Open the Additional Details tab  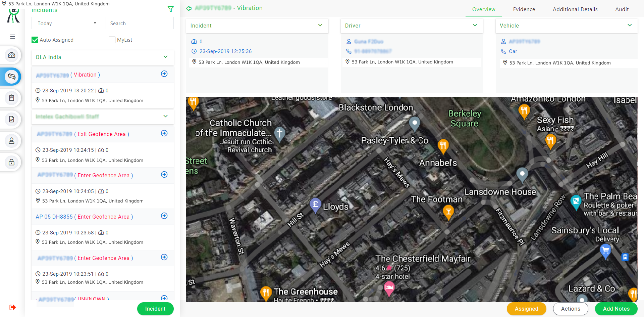point(575,9)
